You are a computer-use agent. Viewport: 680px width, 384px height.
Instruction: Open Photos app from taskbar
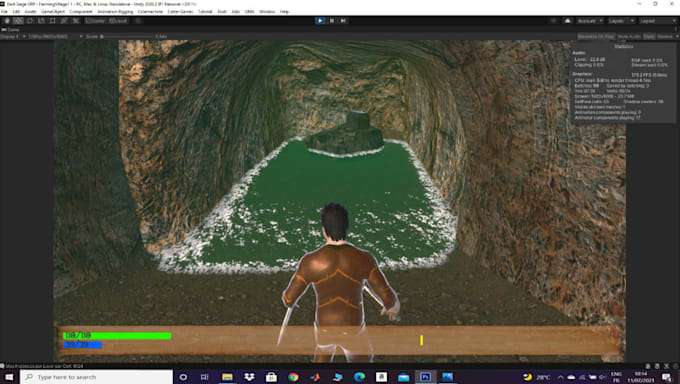[448, 377]
